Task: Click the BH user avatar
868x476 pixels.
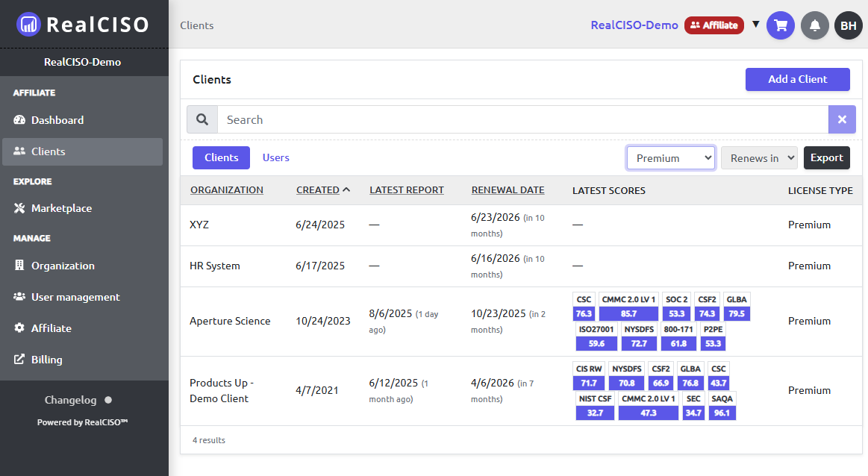Action: point(849,25)
